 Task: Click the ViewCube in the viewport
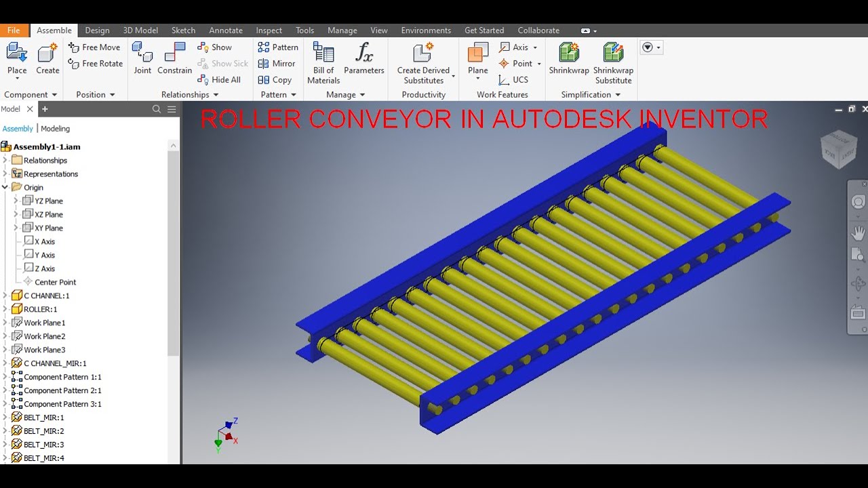[x=839, y=150]
